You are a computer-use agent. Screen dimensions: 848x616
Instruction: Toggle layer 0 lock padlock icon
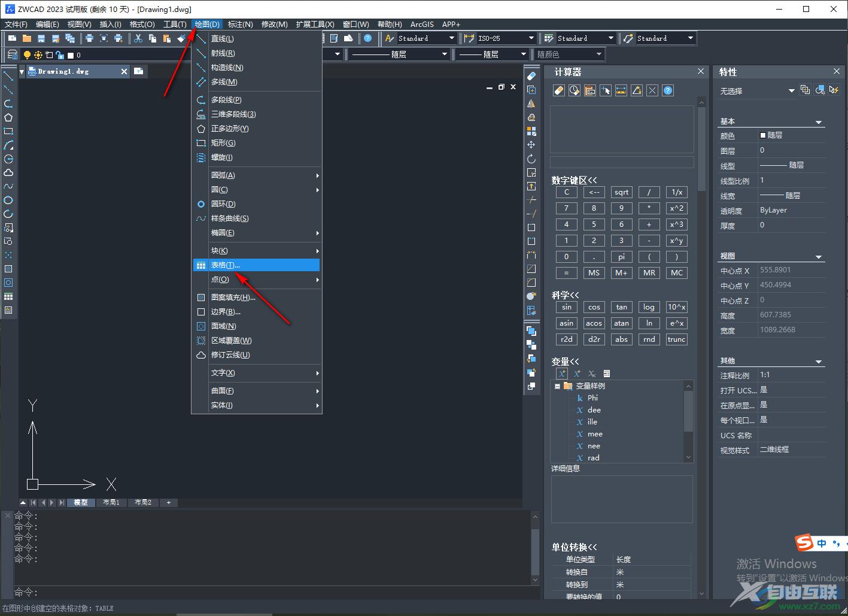click(60, 55)
